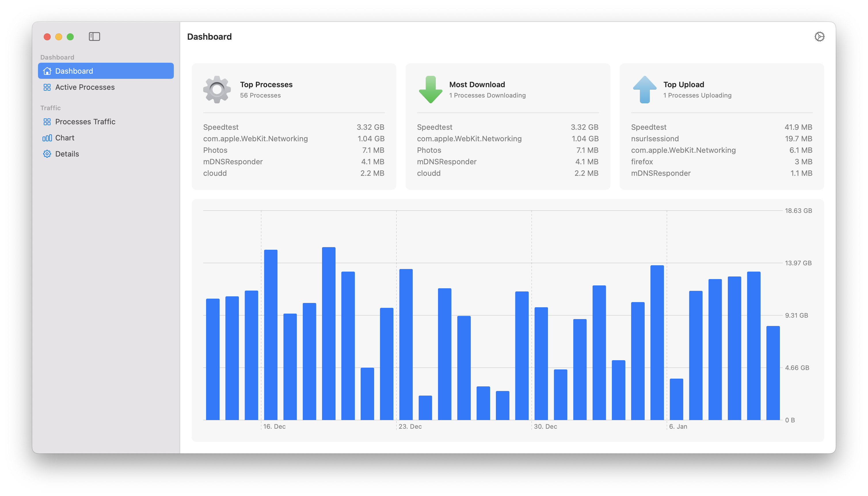The width and height of the screenshot is (868, 496).
Task: Select com.apple.WebKit.Networking in Top Processes
Action: coord(294,139)
